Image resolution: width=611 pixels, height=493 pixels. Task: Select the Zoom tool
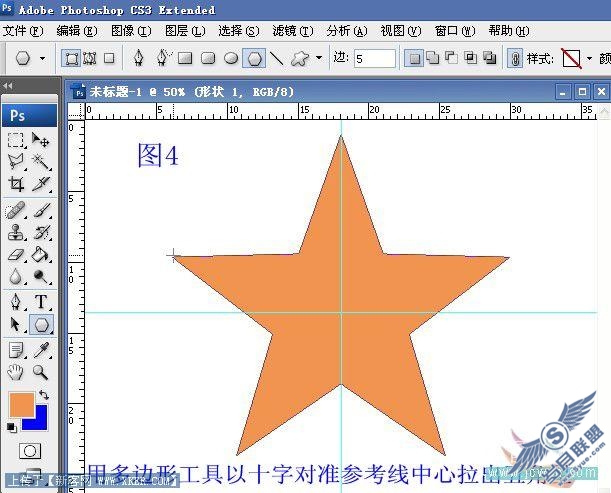tap(41, 372)
